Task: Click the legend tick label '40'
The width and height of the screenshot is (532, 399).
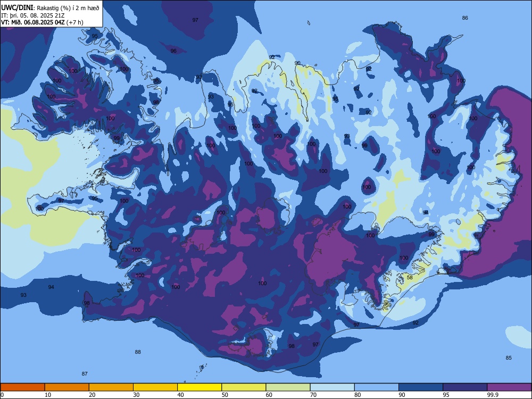Action: point(181,395)
